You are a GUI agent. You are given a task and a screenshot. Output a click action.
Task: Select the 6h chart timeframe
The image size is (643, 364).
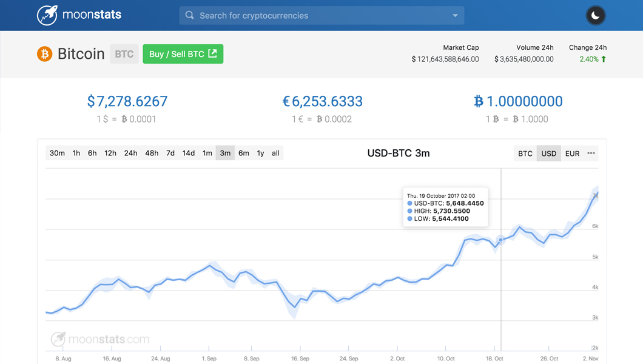pos(92,153)
